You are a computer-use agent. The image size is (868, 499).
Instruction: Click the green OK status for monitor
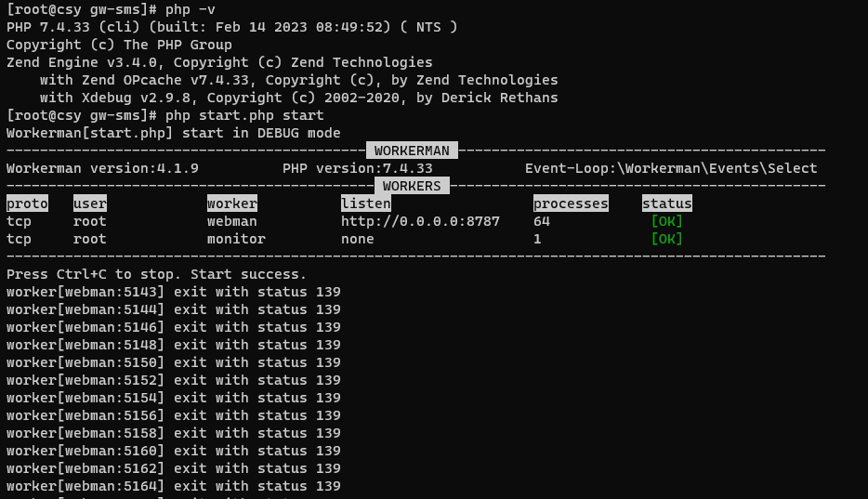coord(667,239)
